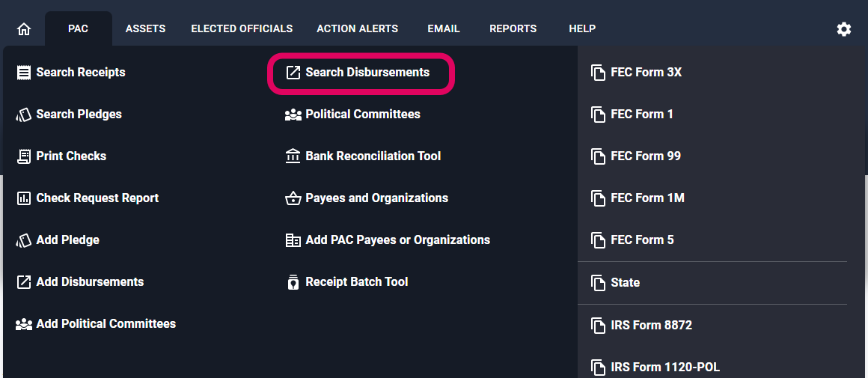Go to Add Political Committees

(x=106, y=324)
